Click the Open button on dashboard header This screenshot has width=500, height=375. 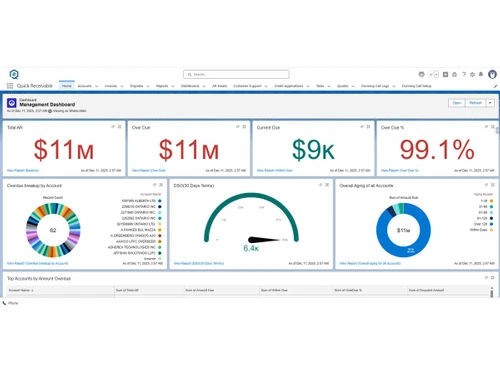point(457,103)
